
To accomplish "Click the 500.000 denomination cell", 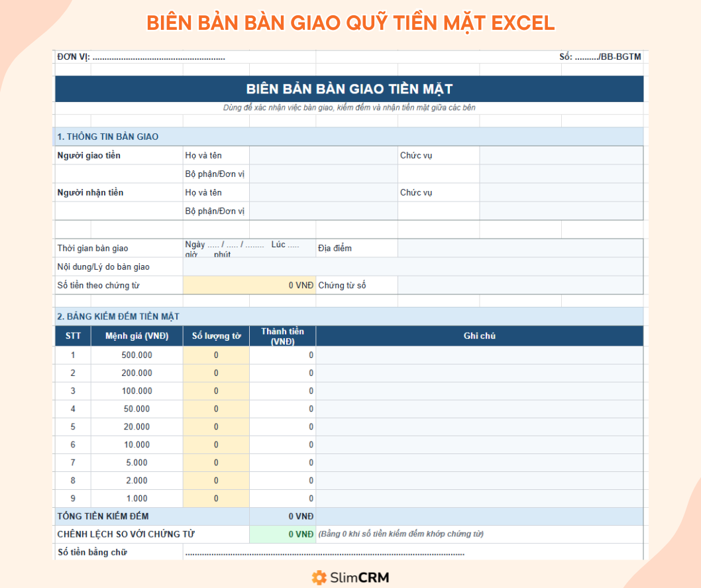I will [x=136, y=355].
